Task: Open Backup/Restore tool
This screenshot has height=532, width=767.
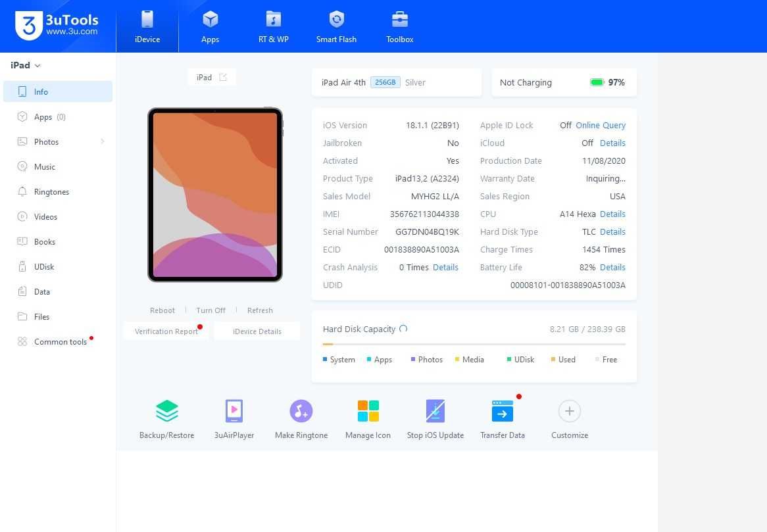Action: 167,420
